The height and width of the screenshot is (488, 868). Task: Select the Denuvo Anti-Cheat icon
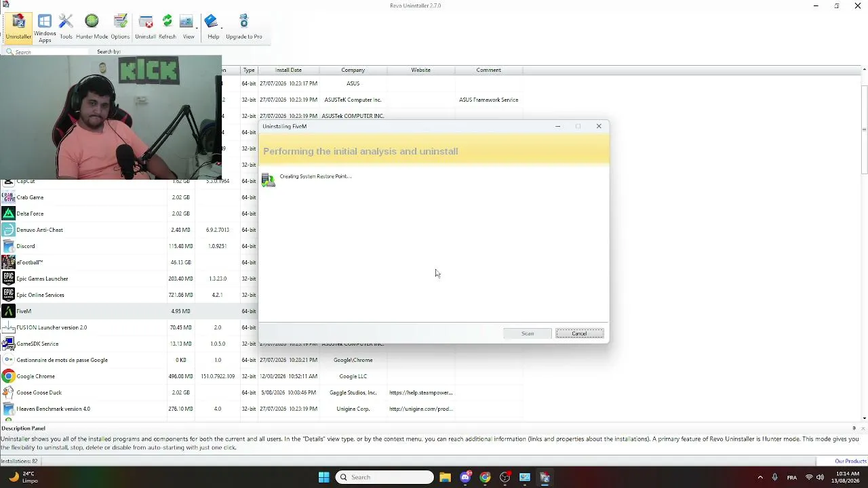8,230
